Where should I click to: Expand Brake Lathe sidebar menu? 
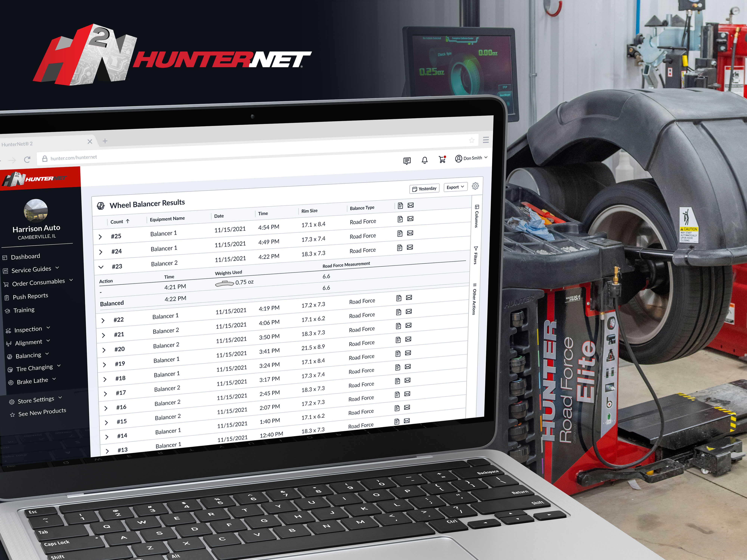32,381
